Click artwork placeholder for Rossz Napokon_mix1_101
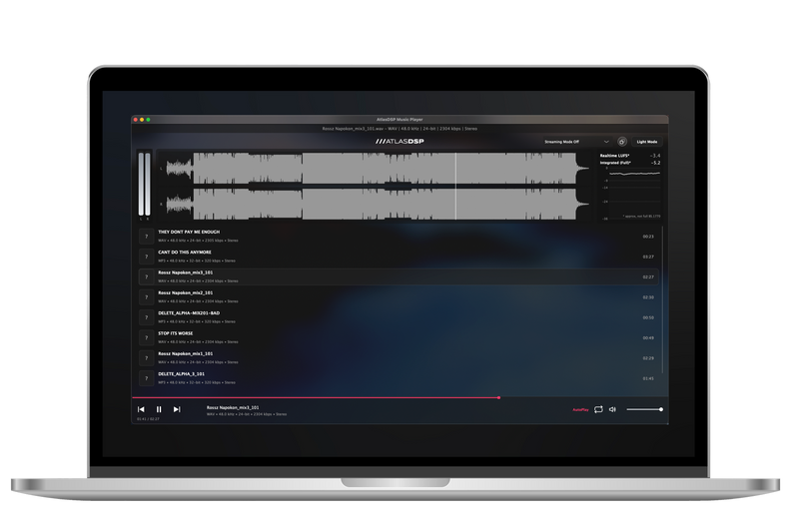The height and width of the screenshot is (532, 799). [146, 358]
